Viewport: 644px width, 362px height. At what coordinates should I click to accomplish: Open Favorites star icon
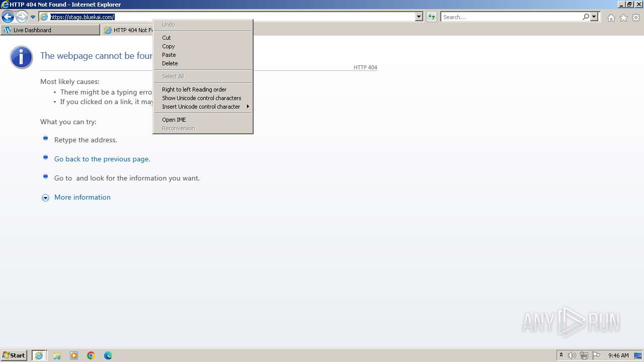(623, 18)
